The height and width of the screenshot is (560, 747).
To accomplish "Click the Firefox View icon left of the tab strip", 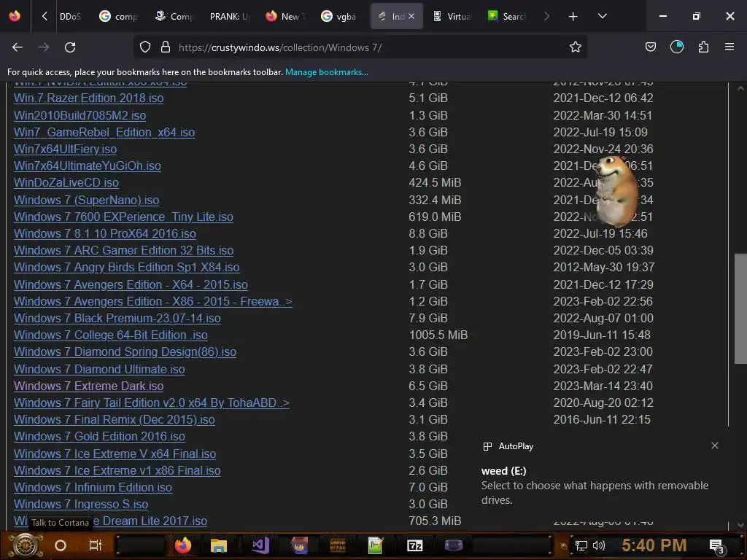I will click(15, 16).
